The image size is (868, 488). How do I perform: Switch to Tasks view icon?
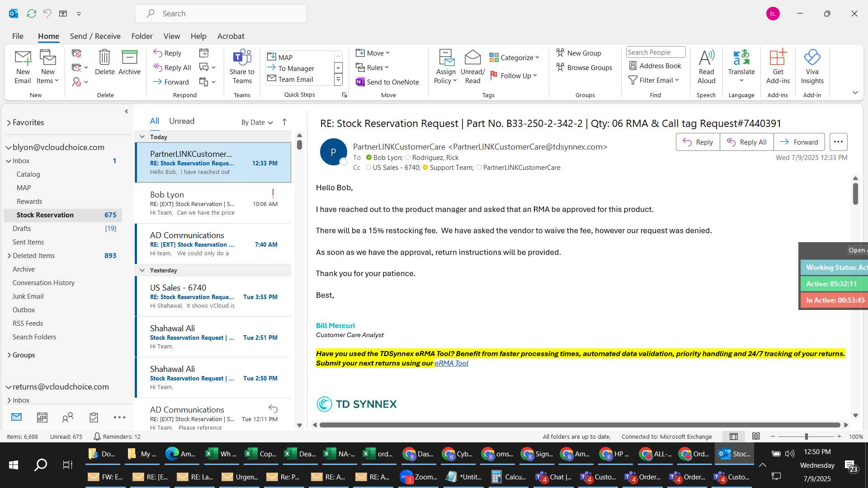94,417
